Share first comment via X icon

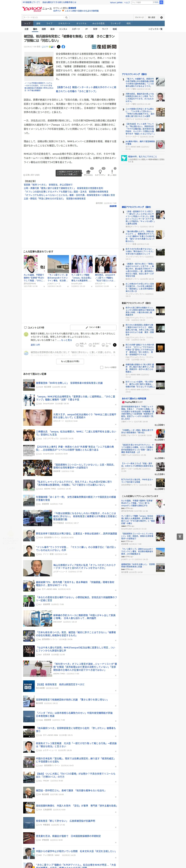(x=114, y=345)
